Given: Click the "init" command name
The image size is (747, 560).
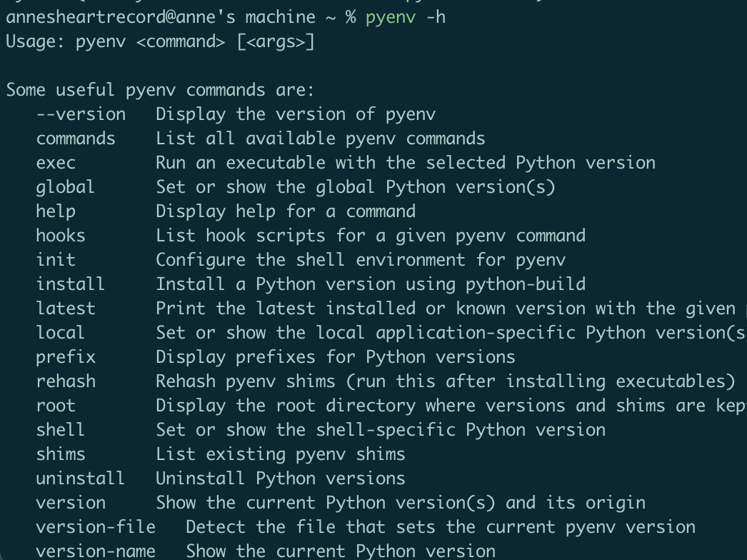Looking at the screenshot, I should coord(56,260).
